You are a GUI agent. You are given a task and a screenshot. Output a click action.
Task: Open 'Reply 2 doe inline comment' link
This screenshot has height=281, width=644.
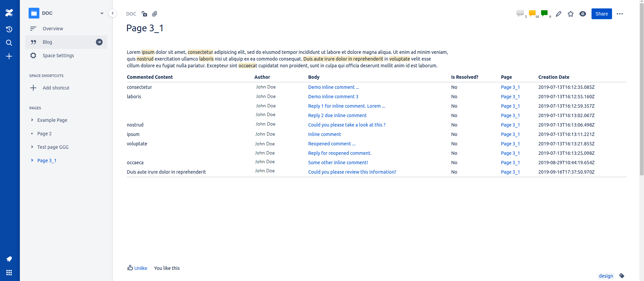tap(337, 115)
